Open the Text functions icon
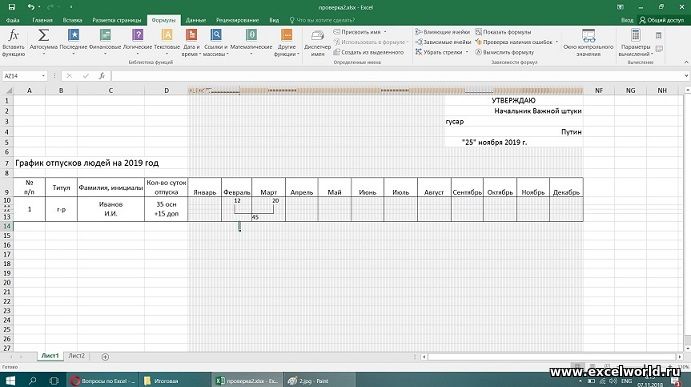 point(167,35)
